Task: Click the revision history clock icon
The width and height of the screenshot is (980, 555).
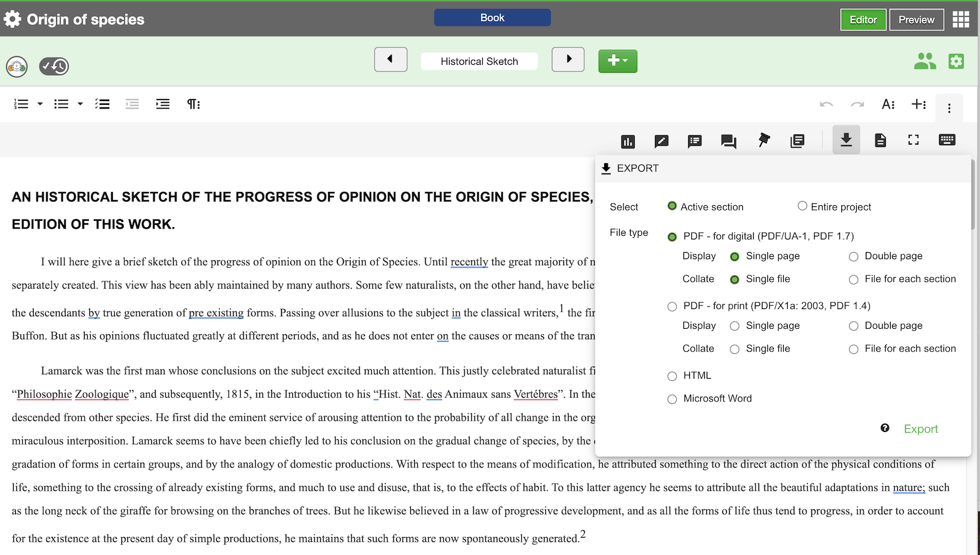Action: pos(54,66)
